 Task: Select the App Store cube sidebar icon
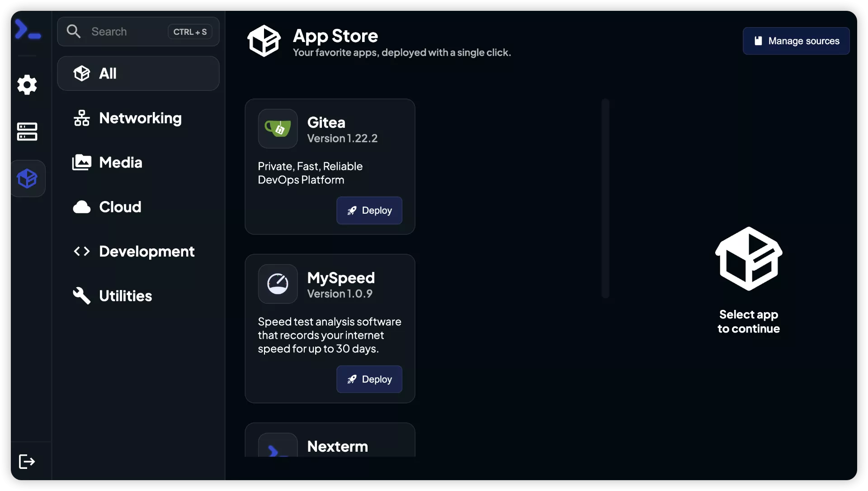27,178
